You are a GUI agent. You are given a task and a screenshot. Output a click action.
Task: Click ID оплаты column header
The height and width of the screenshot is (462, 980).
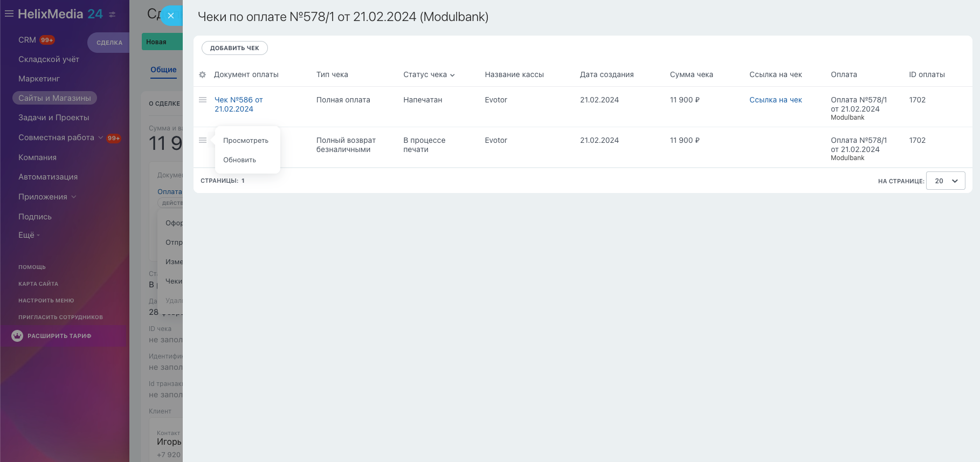(927, 75)
